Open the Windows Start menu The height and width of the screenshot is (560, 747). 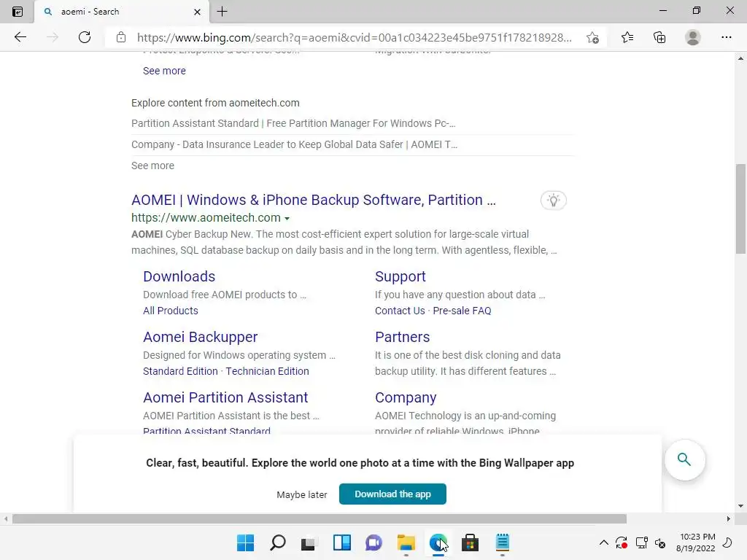245,542
